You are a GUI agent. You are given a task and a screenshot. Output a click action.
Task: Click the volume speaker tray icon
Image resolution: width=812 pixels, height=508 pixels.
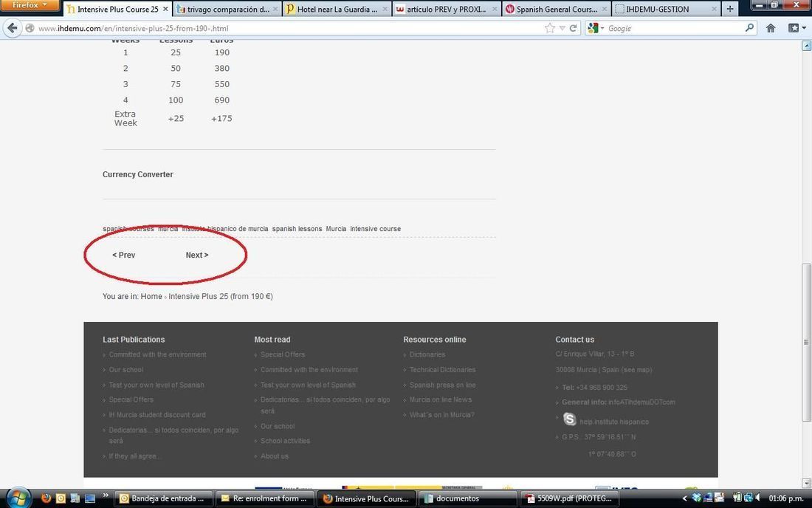(x=758, y=498)
